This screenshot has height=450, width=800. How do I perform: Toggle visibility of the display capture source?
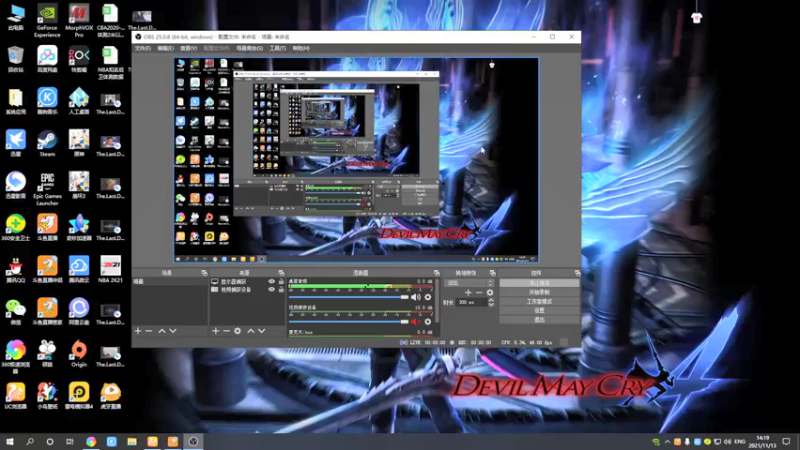click(271, 282)
